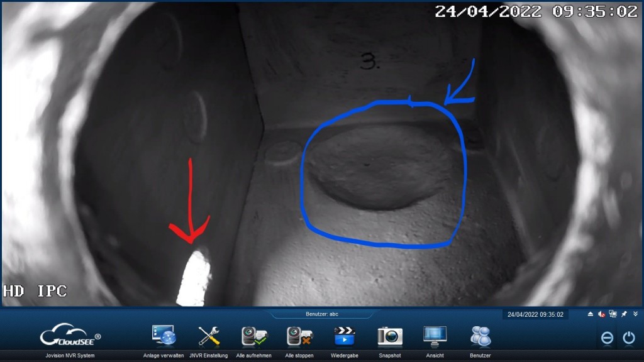Viewport: 644px width, 362px height.
Task: Click the minimize circle button
Action: [607, 338]
